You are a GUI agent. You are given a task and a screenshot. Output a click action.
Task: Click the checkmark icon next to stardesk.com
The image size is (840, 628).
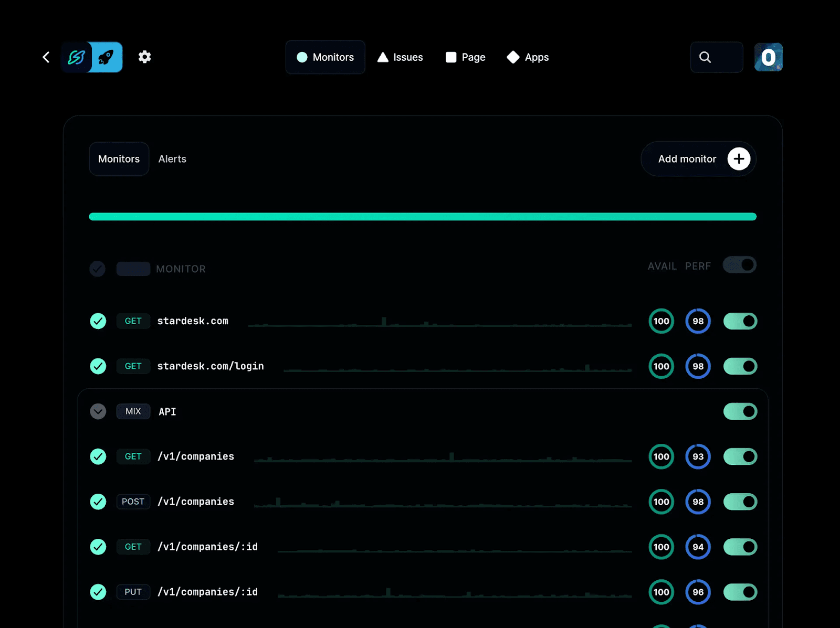click(98, 321)
